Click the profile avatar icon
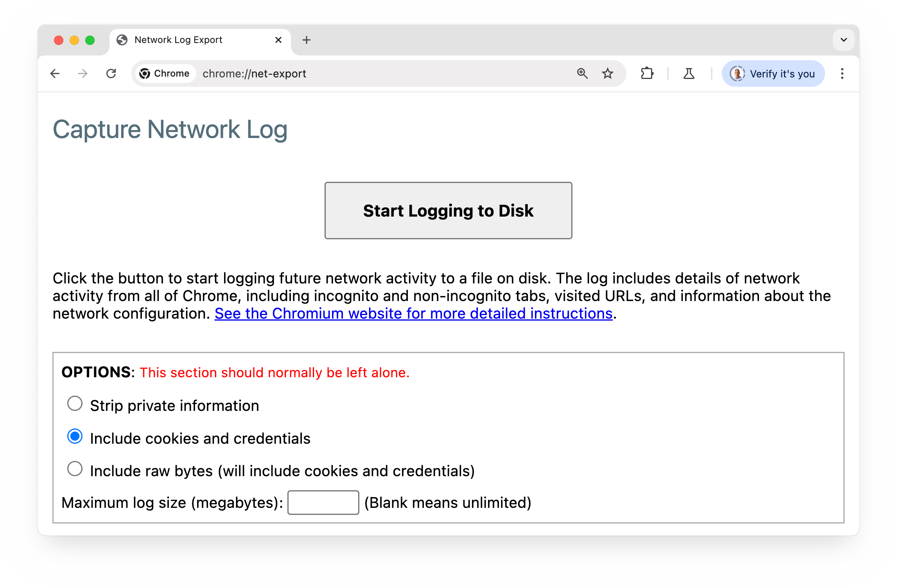This screenshot has height=588, width=897. [737, 73]
